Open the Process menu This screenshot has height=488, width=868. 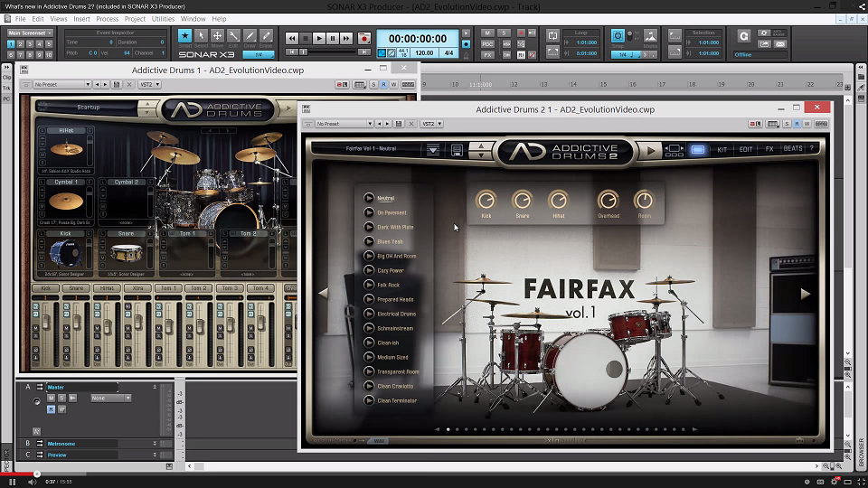coord(107,19)
